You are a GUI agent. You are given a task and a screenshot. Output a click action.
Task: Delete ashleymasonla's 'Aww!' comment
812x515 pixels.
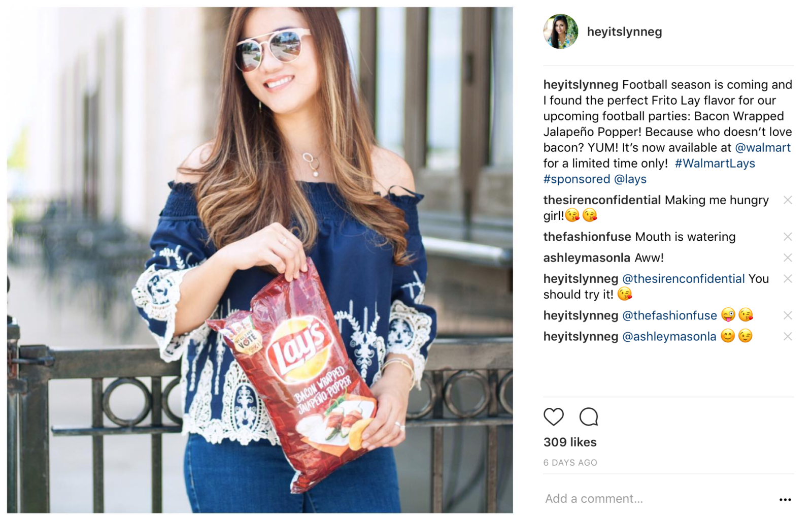point(788,258)
